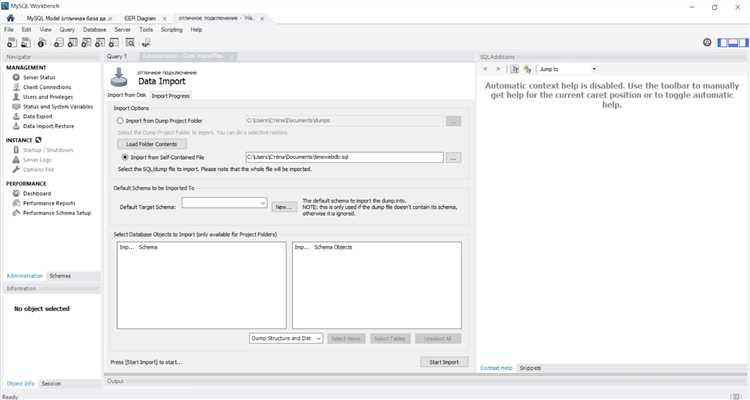Screen dimensions: 750x400
Task: Reconnect to DBMS toolbar icon
Action: (146, 43)
